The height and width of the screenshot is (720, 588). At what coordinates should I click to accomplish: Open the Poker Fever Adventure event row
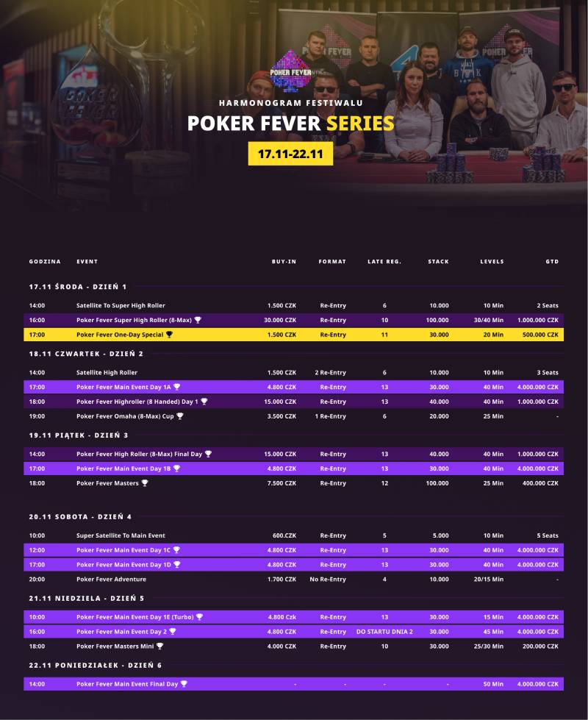(x=112, y=580)
